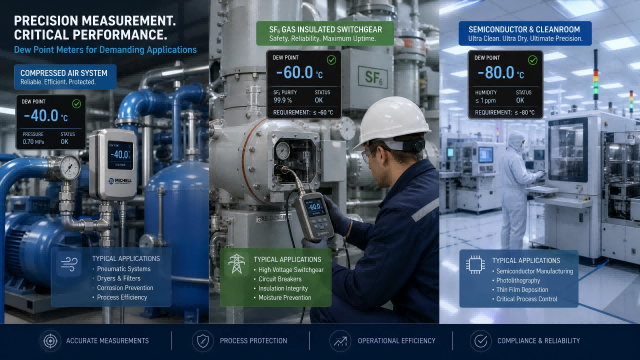Click the Circuit Breakers bullet
The height and width of the screenshot is (360, 640).
(x=278, y=279)
